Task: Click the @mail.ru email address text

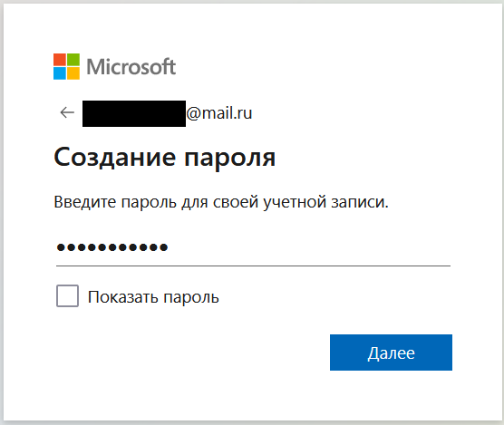Action: (218, 113)
